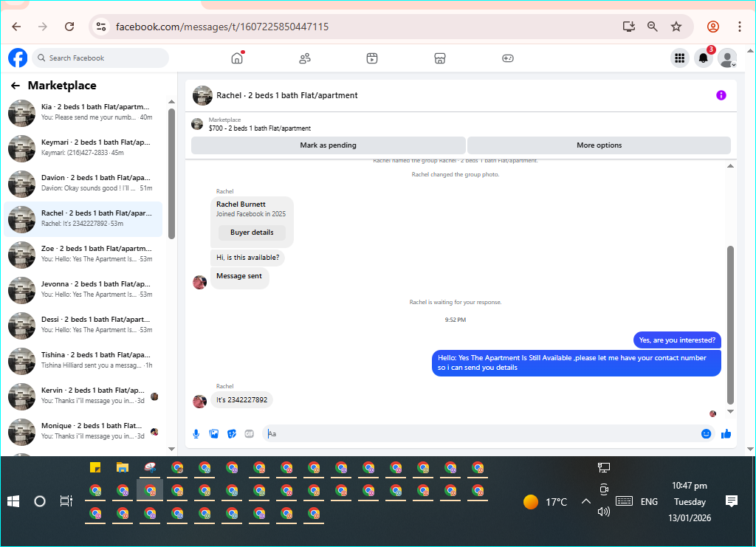The height and width of the screenshot is (547, 756).
Task: Open Monique conversation in list
Action: coord(83,432)
